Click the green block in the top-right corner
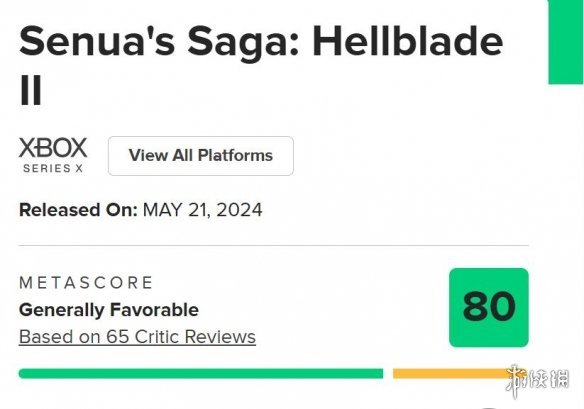 click(565, 42)
